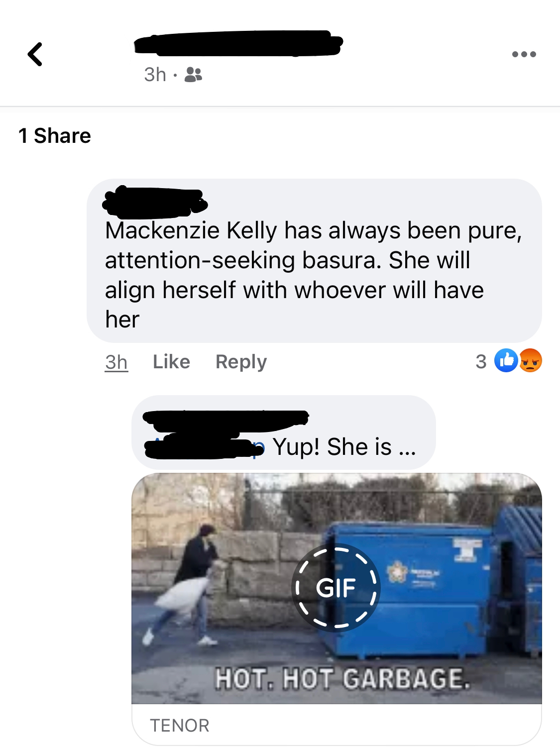Select the comment bubble about attention-seeking basura
The height and width of the screenshot is (750, 560).
[x=314, y=261]
